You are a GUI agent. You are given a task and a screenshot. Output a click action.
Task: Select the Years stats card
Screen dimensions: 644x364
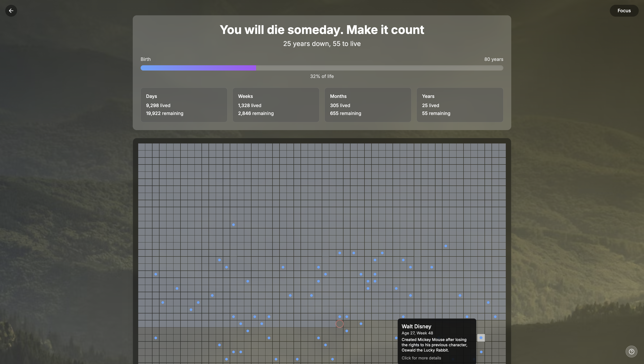pos(460,105)
